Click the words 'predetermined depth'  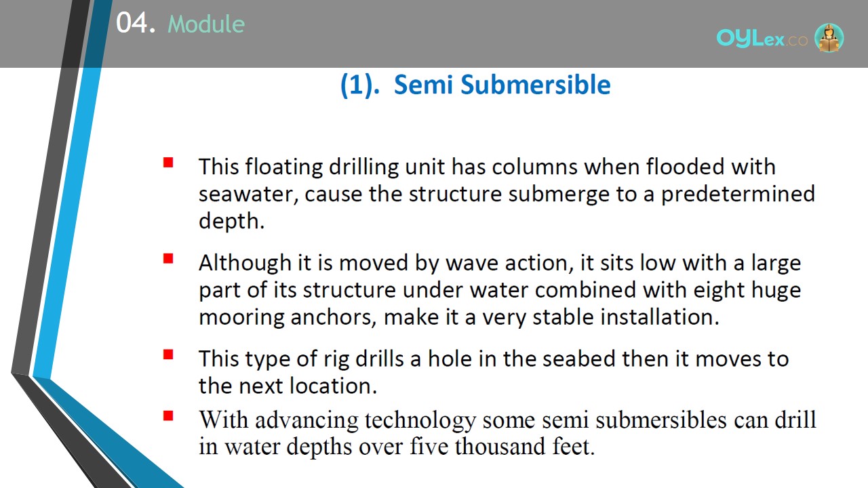click(x=507, y=207)
